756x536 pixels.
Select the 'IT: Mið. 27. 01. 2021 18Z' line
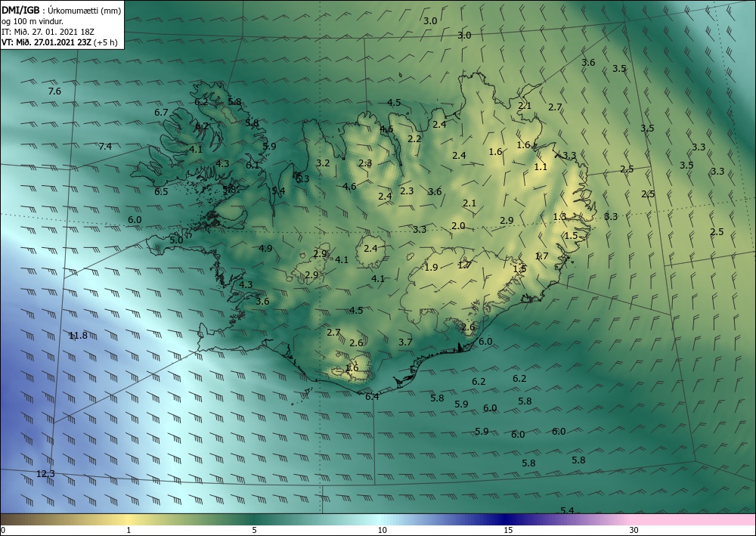pyautogui.click(x=47, y=32)
